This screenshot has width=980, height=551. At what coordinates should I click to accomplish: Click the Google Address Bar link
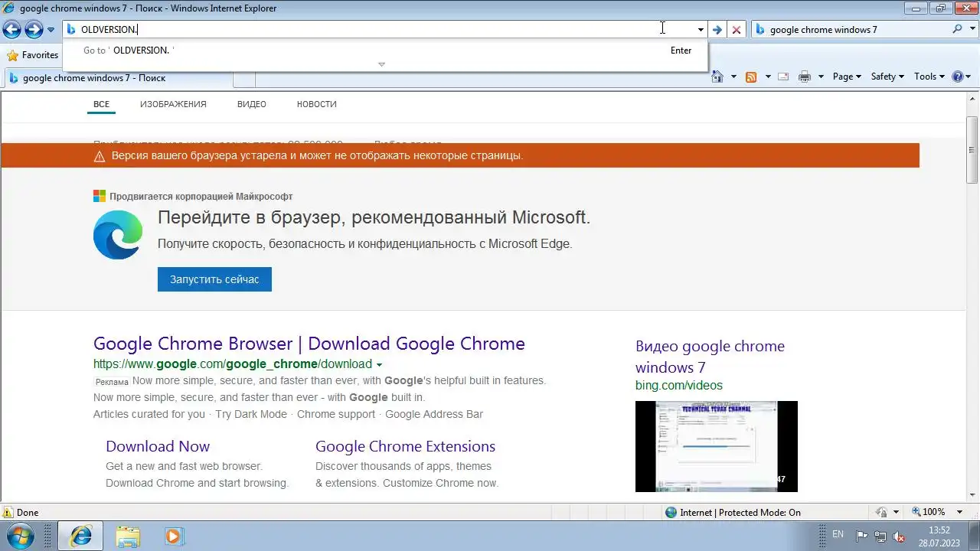click(434, 414)
